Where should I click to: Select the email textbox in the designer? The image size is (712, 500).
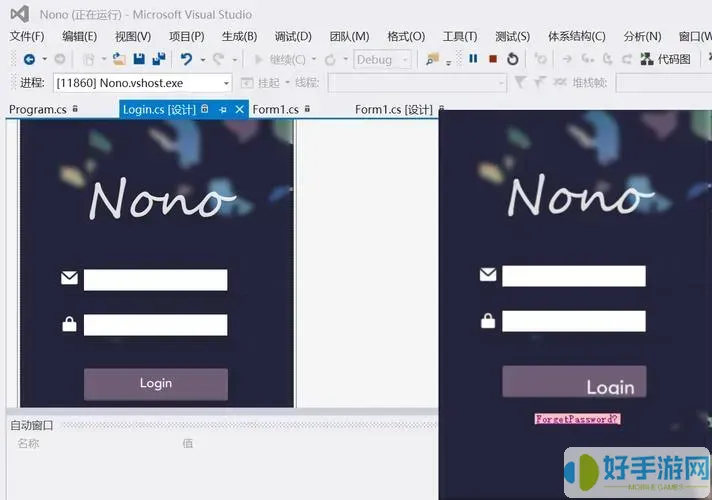[155, 280]
